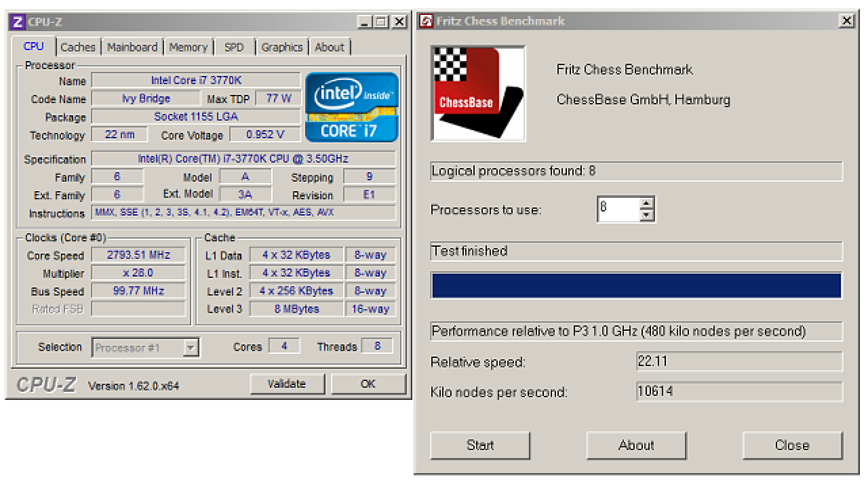Click the Processors to use input field

(618, 209)
